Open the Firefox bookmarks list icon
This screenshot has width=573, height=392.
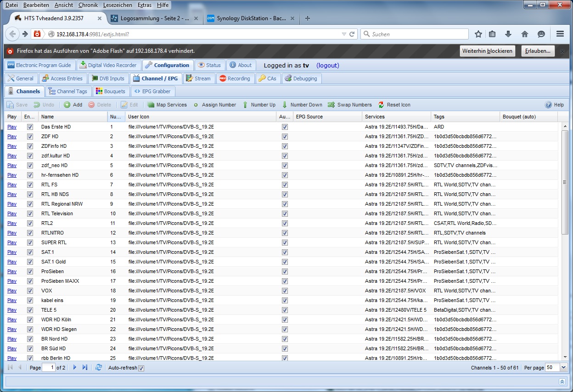coord(492,34)
